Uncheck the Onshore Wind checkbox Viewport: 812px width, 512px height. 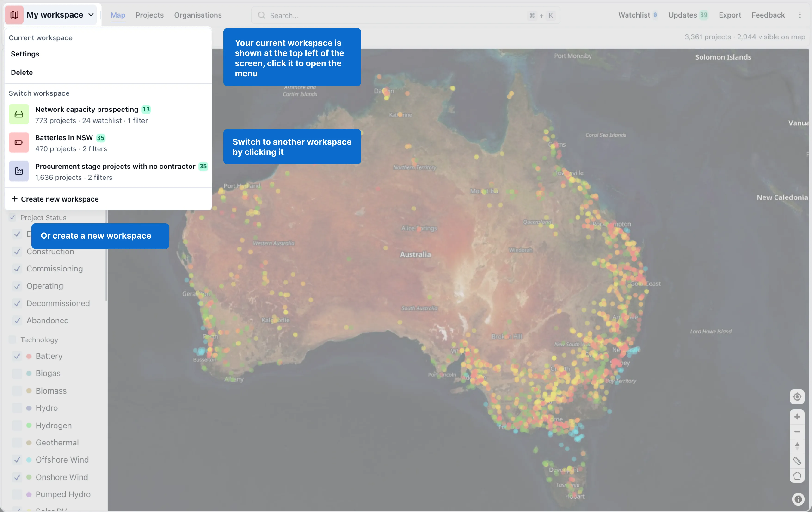click(x=17, y=478)
